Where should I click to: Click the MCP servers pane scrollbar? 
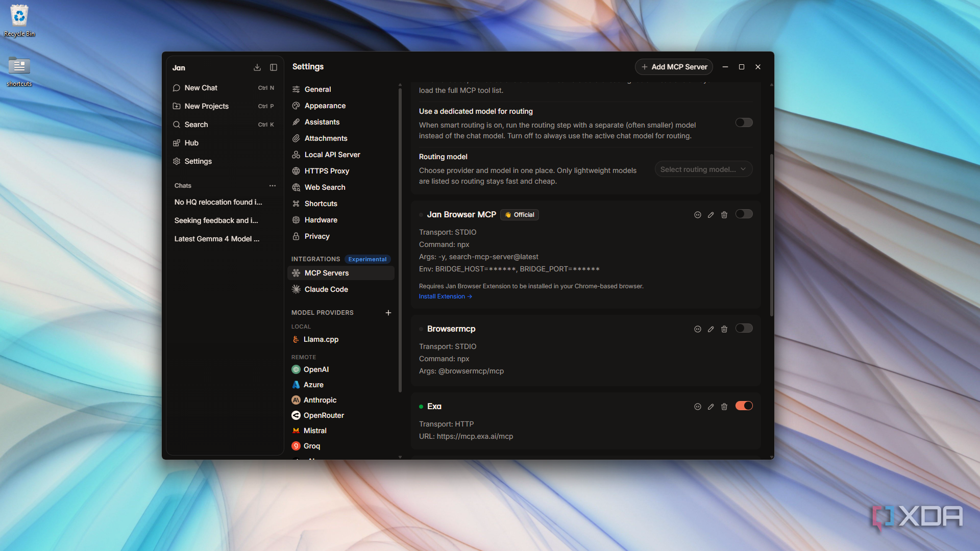click(x=771, y=235)
